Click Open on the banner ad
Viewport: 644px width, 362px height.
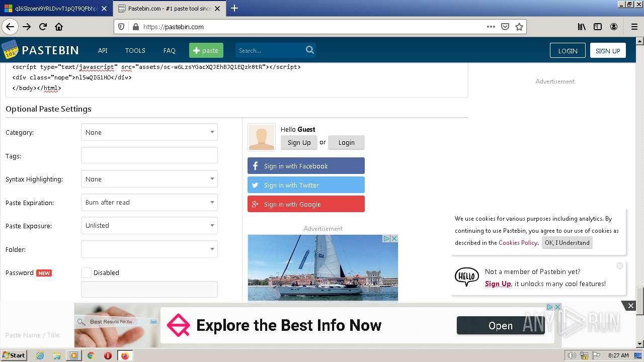(501, 326)
